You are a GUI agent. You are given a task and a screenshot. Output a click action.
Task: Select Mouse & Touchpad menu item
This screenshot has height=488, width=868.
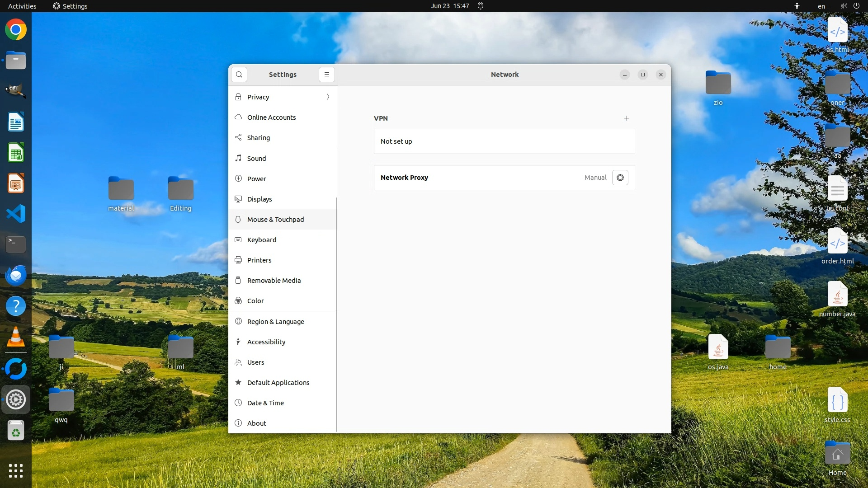(x=275, y=220)
